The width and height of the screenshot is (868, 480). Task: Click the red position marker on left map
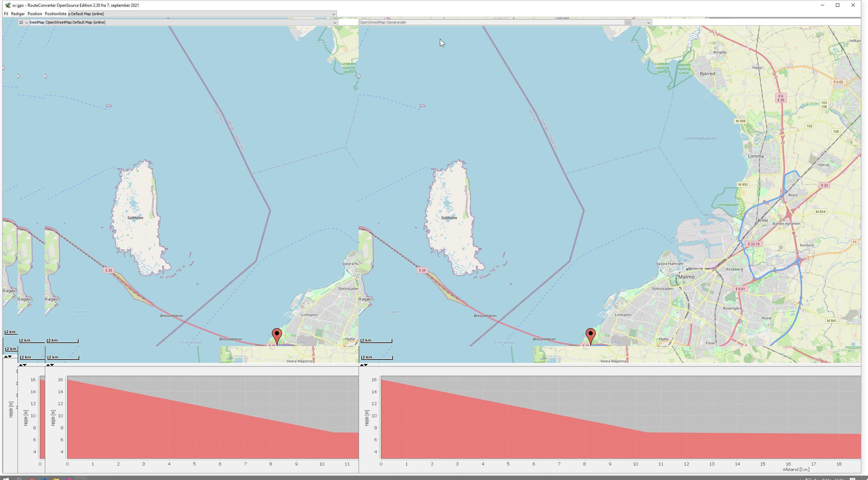[277, 335]
